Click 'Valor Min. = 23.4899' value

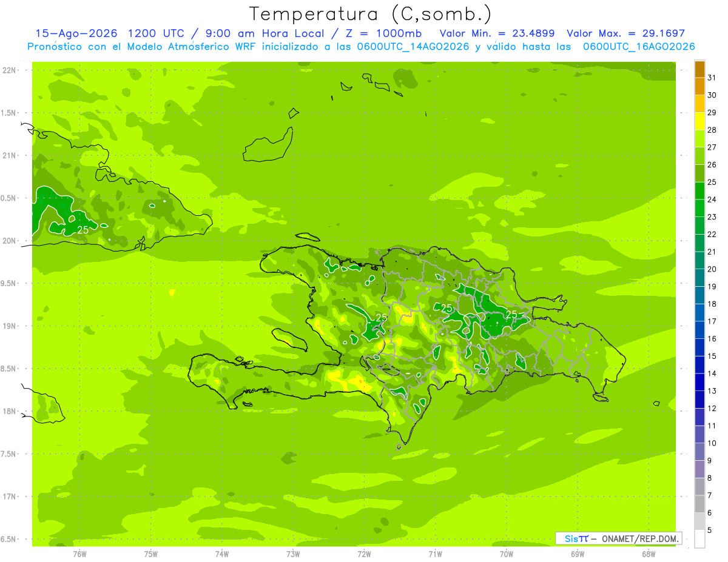(497, 33)
